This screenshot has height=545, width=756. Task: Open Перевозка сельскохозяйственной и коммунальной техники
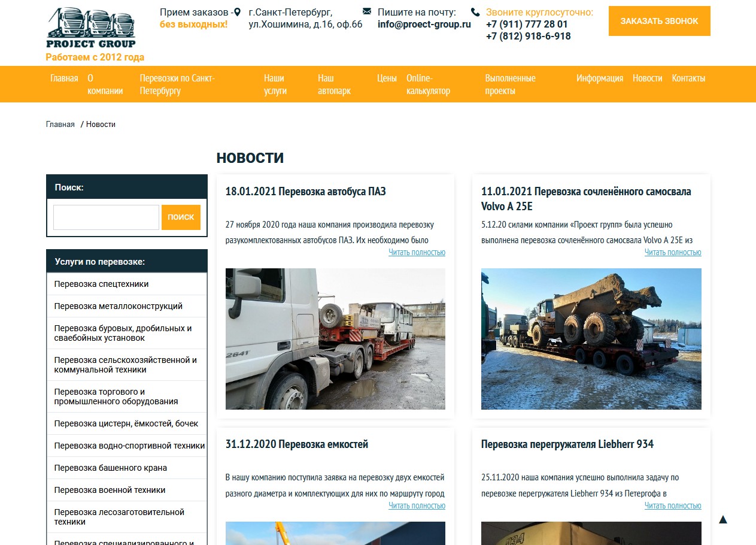click(x=127, y=365)
